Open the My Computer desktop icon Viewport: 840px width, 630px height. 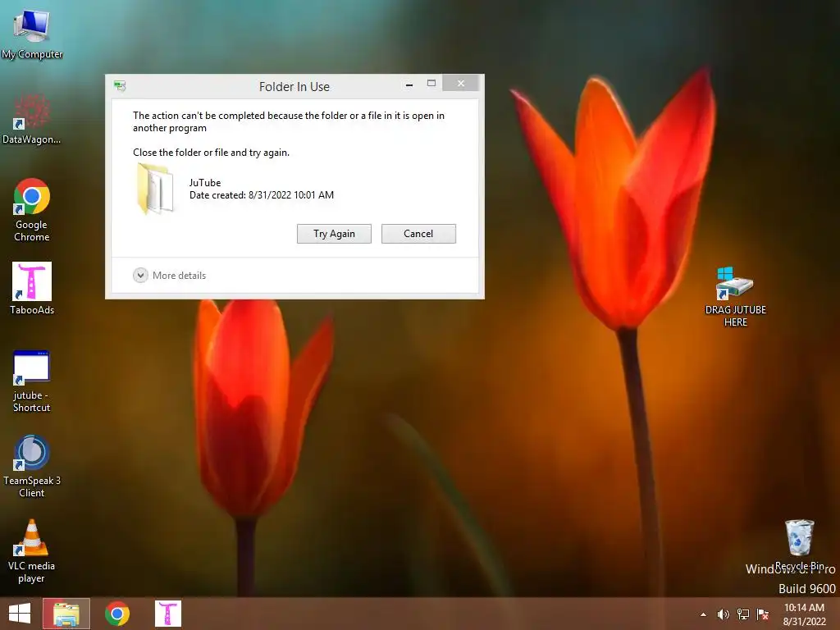point(32,33)
